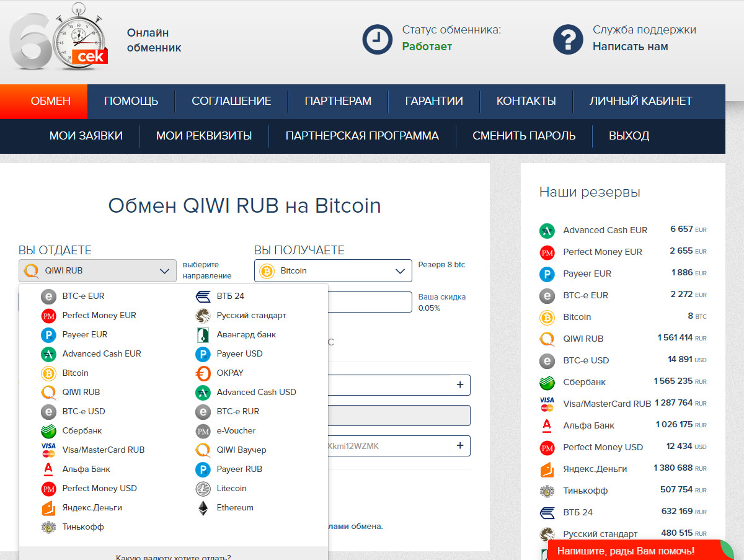Image resolution: width=744 pixels, height=560 pixels.
Task: Choose BTC-e USD in dropdown list
Action: (x=74, y=412)
